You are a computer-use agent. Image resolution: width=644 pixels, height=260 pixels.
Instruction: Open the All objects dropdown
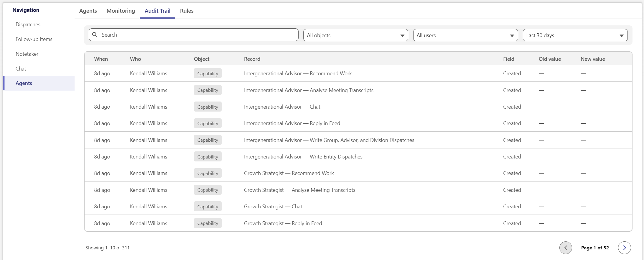tap(355, 35)
